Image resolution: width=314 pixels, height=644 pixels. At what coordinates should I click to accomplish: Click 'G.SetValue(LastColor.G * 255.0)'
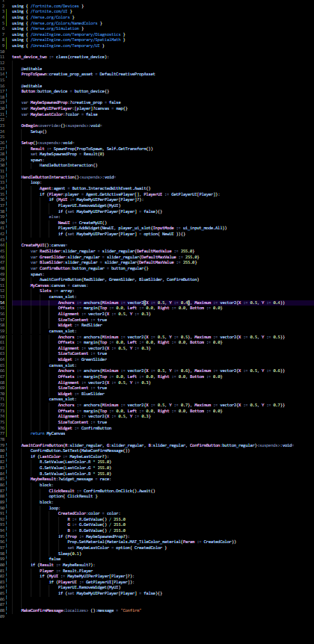tap(76, 468)
